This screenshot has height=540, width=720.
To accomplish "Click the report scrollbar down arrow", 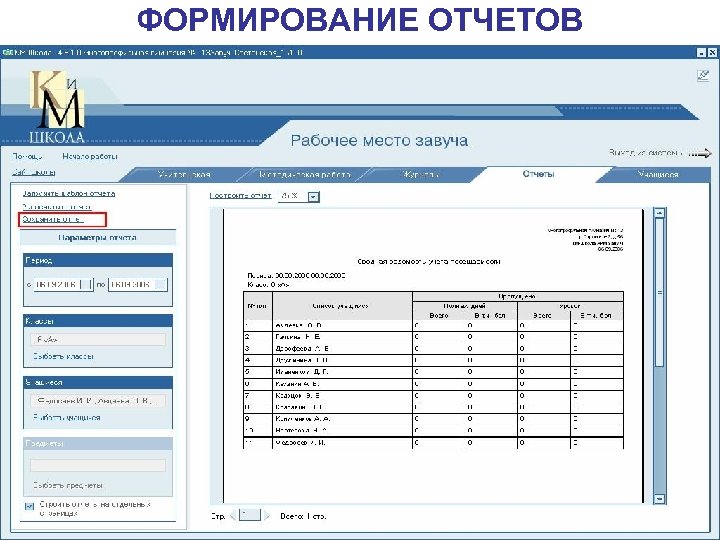I will click(659, 499).
